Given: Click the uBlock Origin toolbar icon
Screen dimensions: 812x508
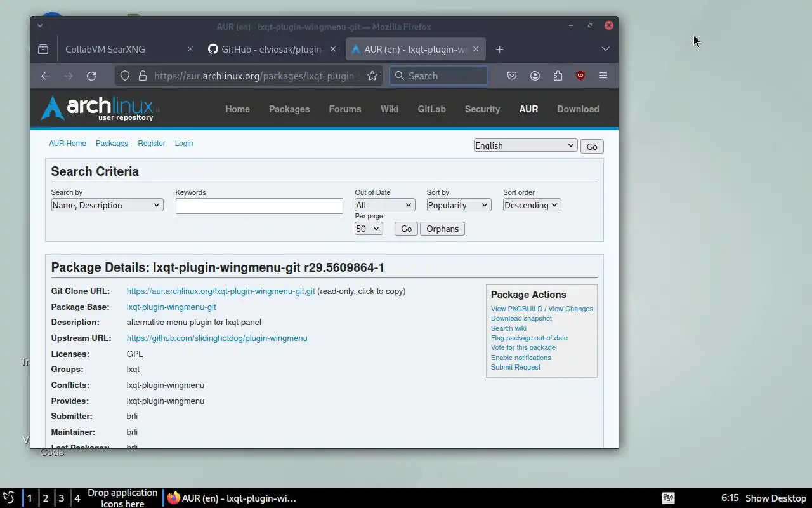Looking at the screenshot, I should 580,76.
